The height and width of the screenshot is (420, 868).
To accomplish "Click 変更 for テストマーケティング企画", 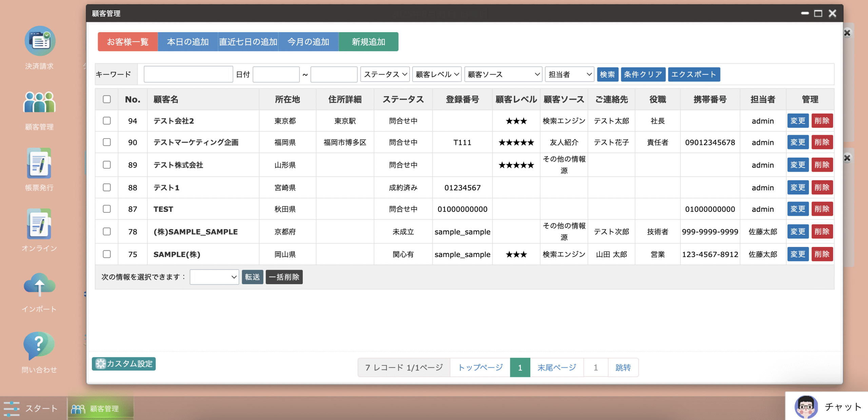I will point(798,142).
